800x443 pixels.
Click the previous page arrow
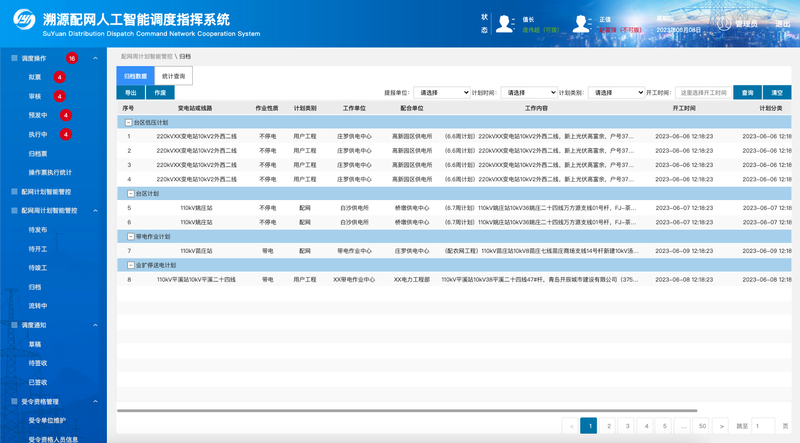[571, 426]
